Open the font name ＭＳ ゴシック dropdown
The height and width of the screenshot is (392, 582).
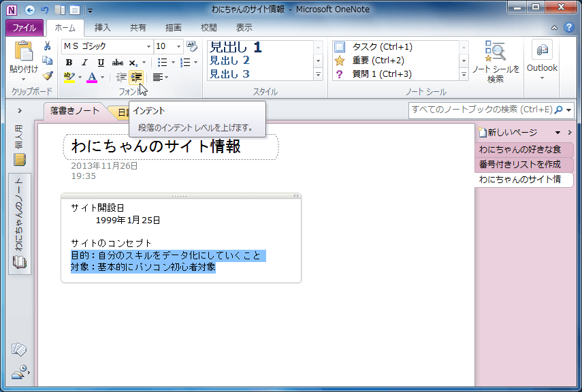[x=148, y=46]
